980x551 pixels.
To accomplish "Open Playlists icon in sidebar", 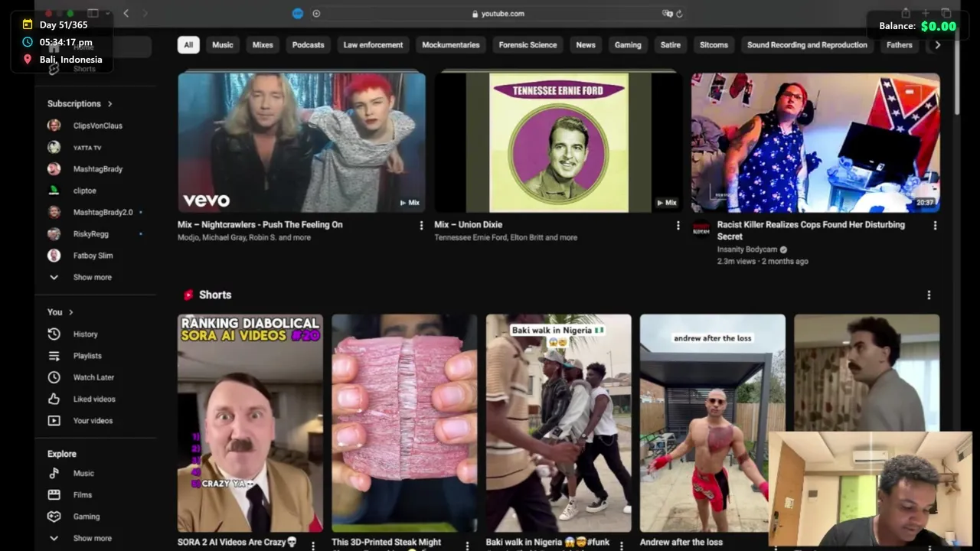I will tap(54, 356).
